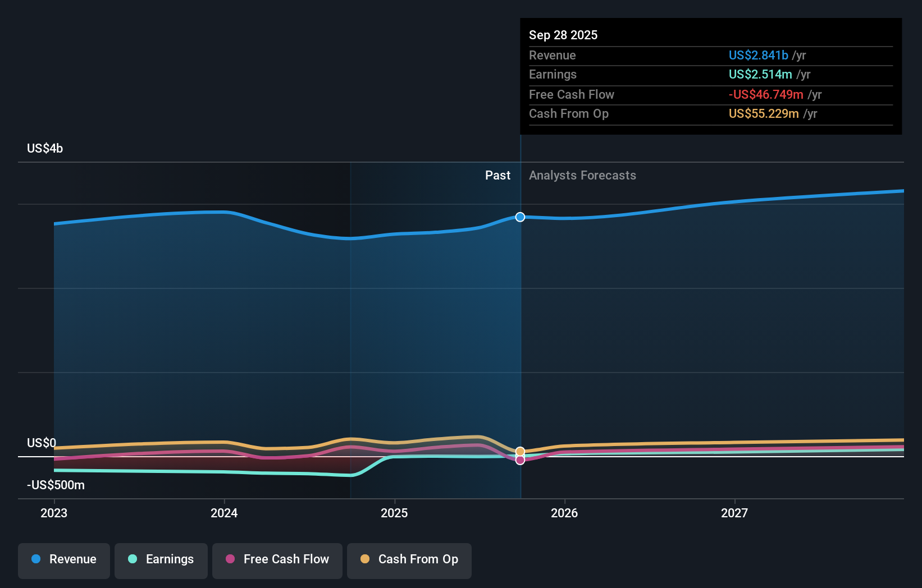Viewport: 922px width, 588px height.
Task: Click the -US$46.749m Free Cash Flow value
Action: tap(765, 94)
